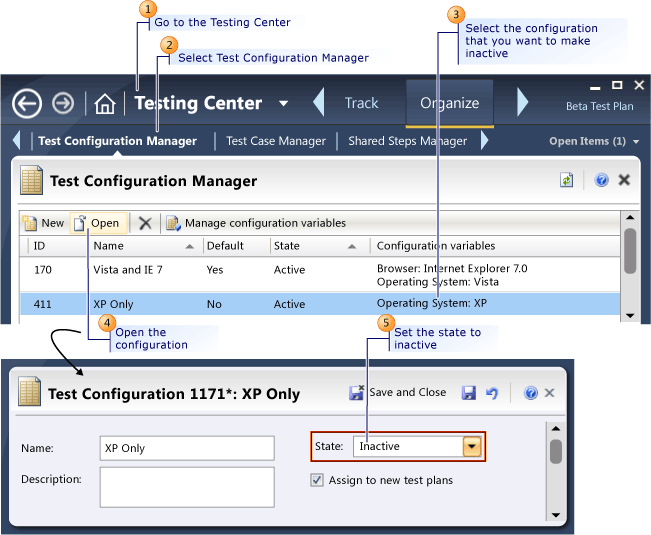Click the forward navigation arrow
The image size is (651, 535).
pos(63,103)
